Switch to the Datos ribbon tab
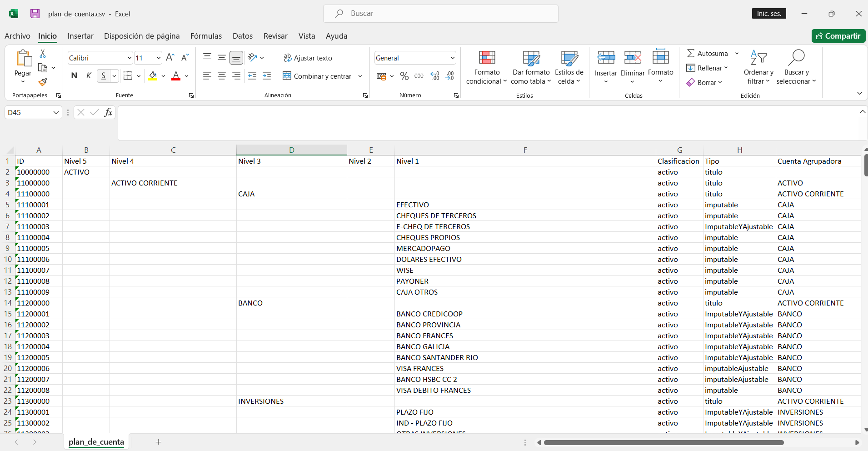The width and height of the screenshot is (868, 451). pyautogui.click(x=242, y=36)
